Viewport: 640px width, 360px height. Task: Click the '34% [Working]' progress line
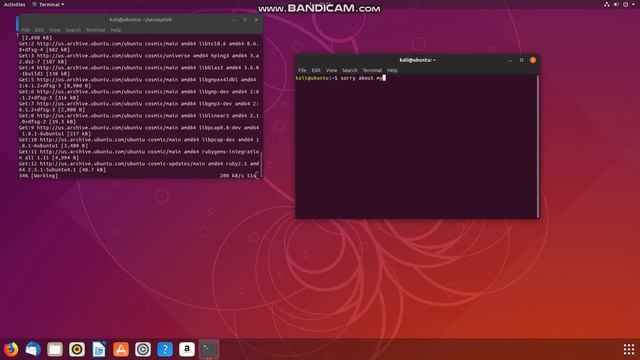click(x=38, y=176)
